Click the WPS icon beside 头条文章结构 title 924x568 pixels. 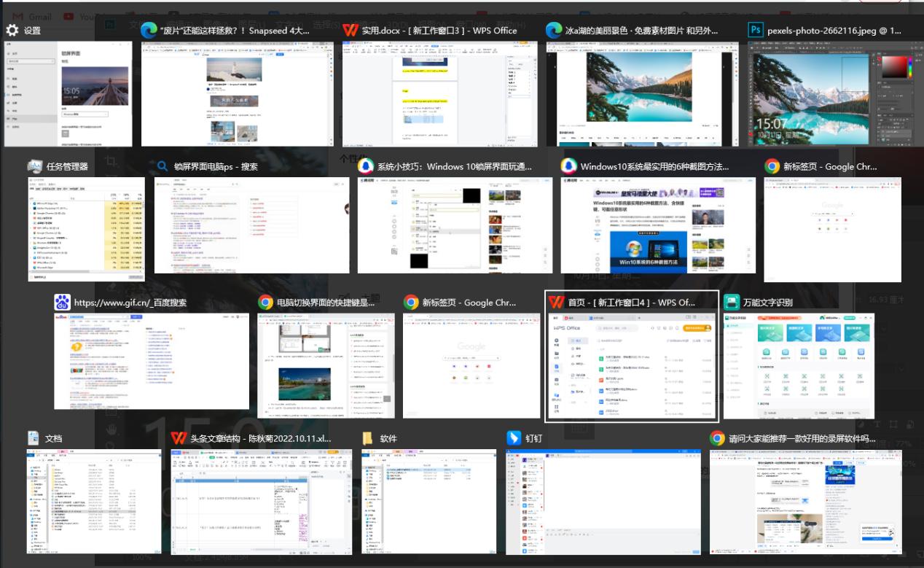pos(179,438)
